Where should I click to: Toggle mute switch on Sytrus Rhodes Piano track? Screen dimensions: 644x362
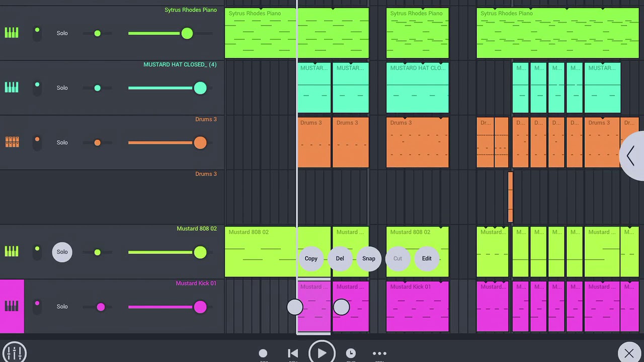pyautogui.click(x=37, y=33)
